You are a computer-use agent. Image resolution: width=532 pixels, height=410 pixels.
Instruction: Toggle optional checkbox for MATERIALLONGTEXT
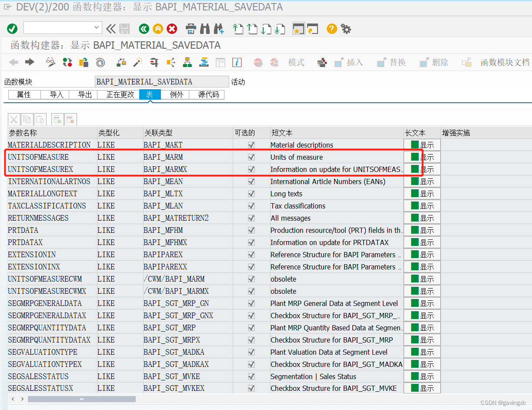251,194
